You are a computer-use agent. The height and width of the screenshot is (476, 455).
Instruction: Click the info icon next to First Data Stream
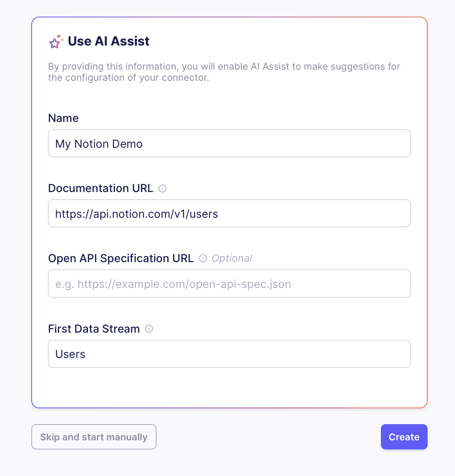[x=149, y=329]
